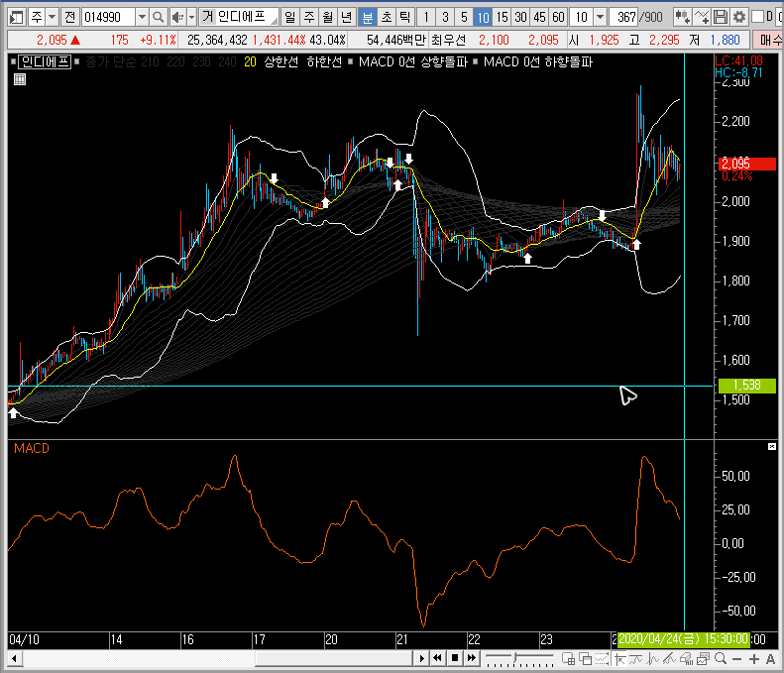The width and height of the screenshot is (784, 673).
Task: Select daily 일 period
Action: (290, 18)
